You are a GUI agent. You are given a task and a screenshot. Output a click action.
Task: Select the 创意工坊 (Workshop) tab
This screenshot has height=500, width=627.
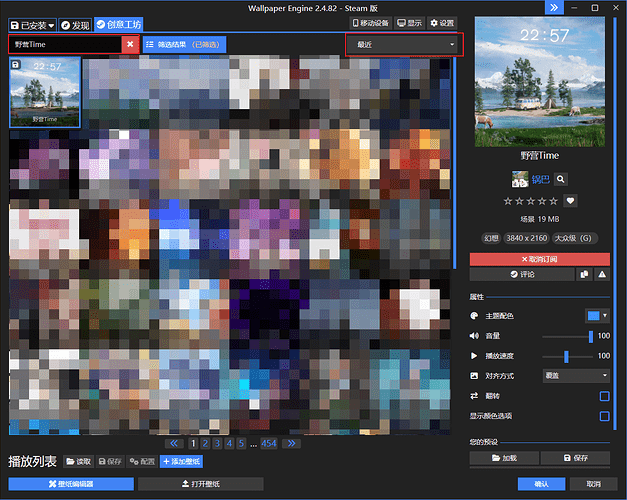[x=119, y=25]
